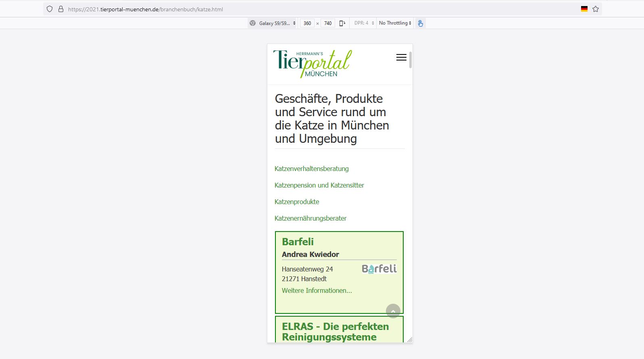Click the viewport height field showing 740

pyautogui.click(x=328, y=23)
